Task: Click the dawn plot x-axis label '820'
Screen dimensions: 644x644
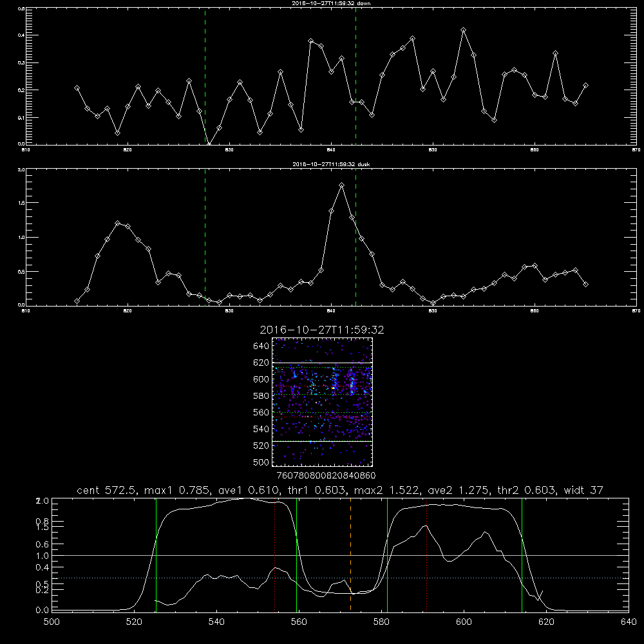Action: (128, 150)
